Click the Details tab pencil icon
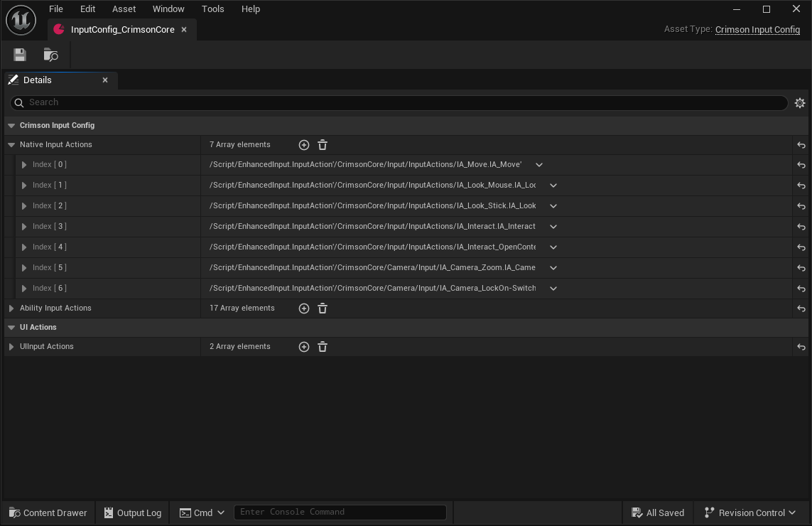Screen dimensions: 812x526 coord(13,80)
